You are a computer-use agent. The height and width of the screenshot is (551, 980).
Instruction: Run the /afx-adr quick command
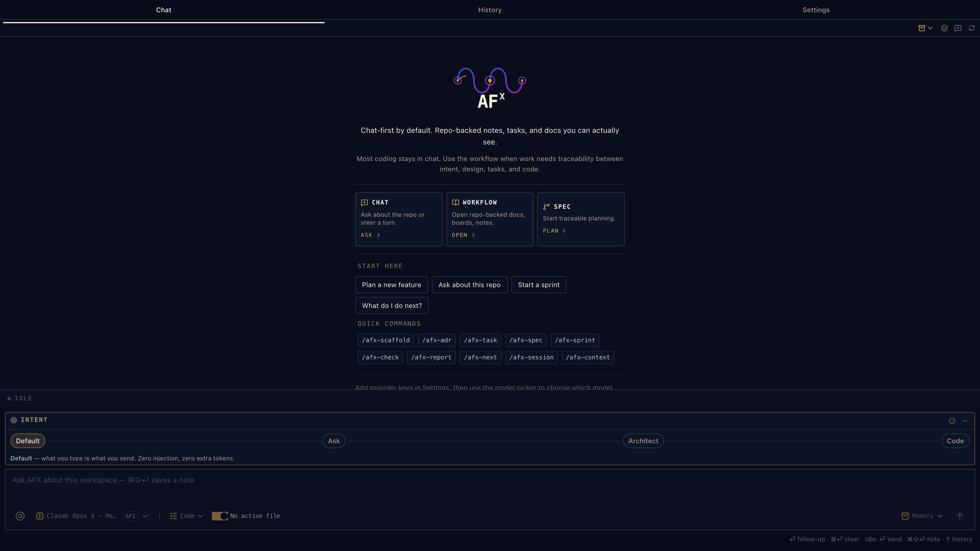(x=437, y=340)
